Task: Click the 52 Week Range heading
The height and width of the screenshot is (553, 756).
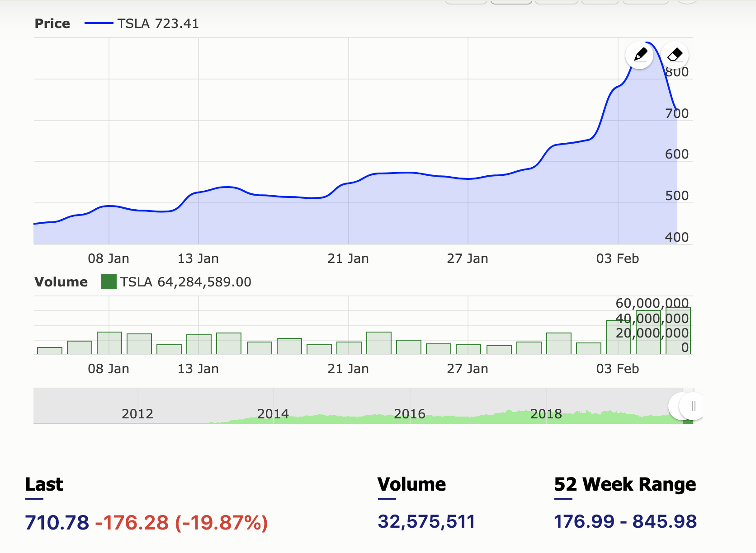Action: pos(625,484)
